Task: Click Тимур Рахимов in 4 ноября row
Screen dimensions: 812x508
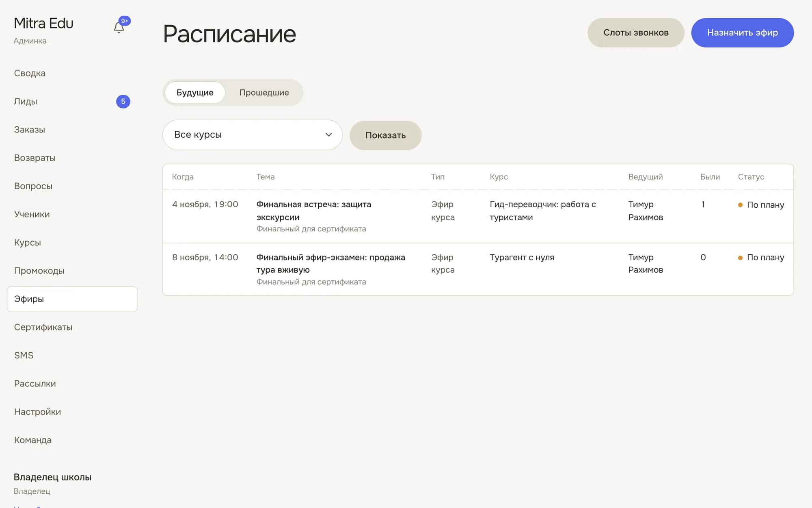Action: [646, 211]
